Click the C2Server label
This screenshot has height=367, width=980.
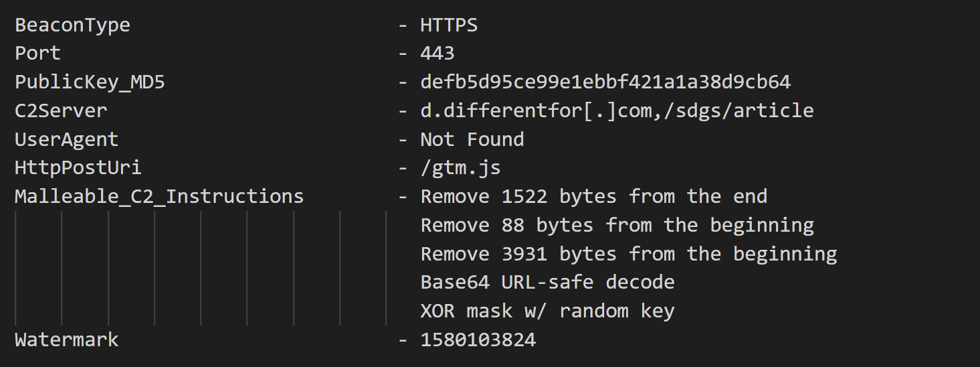click(61, 111)
